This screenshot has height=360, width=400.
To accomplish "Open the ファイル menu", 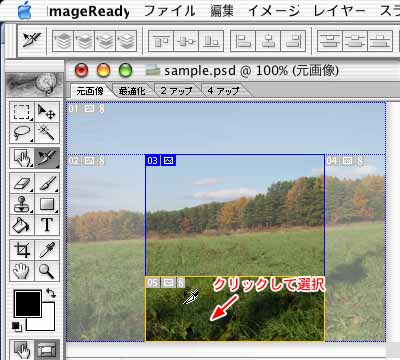I will pos(170,11).
